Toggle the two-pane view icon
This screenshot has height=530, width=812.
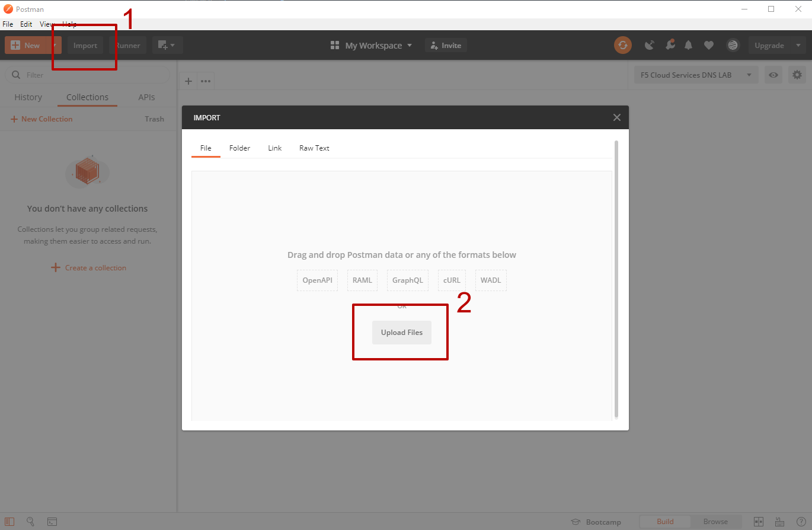(x=758, y=522)
